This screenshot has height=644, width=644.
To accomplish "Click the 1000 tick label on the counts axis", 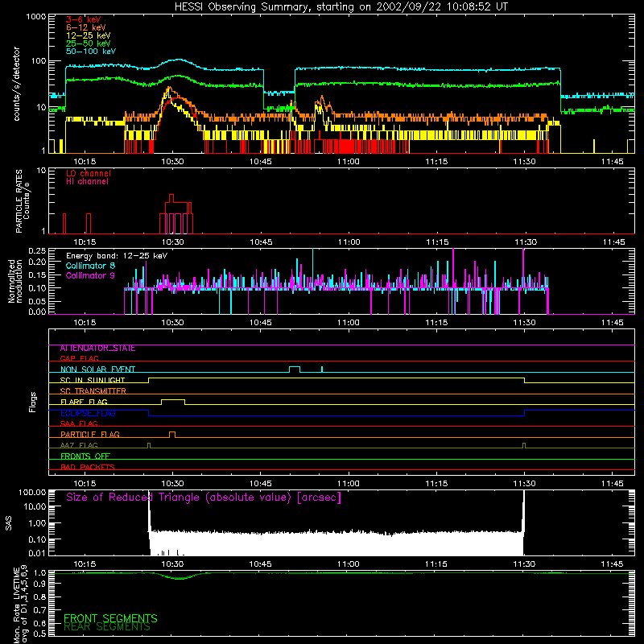I will [35, 17].
